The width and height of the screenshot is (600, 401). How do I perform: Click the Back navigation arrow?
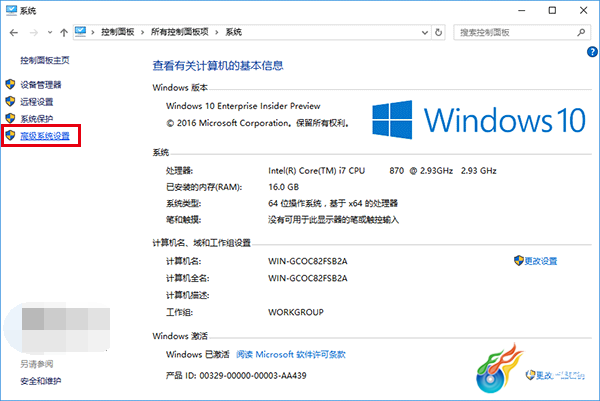pos(14,33)
